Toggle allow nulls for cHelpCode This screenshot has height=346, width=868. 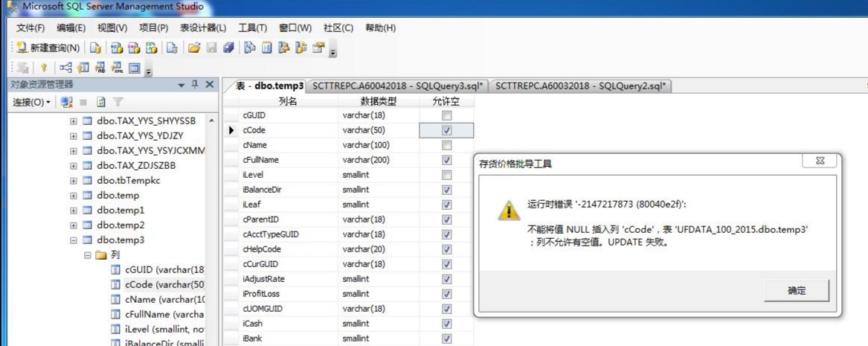click(447, 249)
